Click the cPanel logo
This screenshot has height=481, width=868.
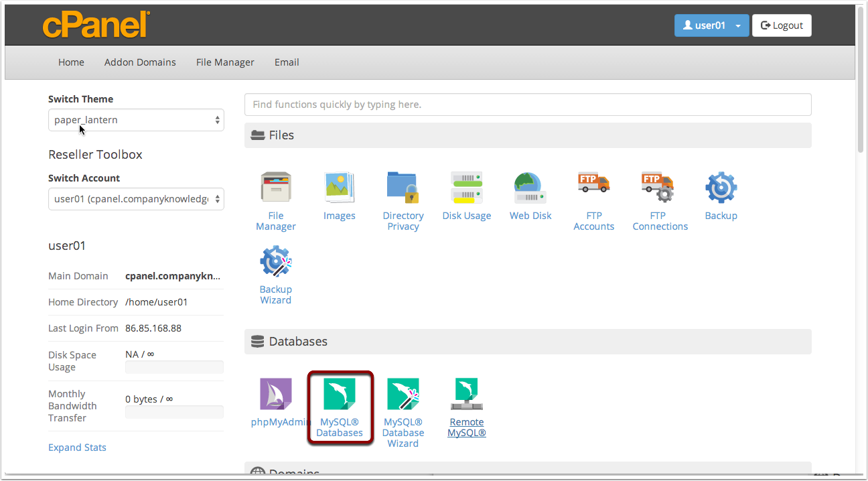96,25
